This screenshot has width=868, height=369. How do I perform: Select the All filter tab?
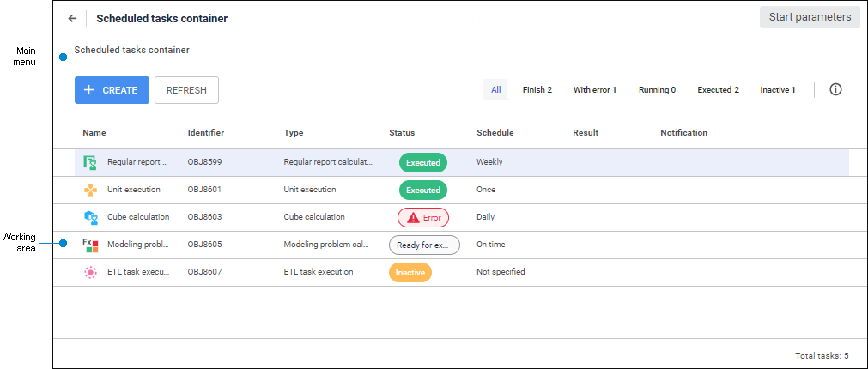(495, 89)
